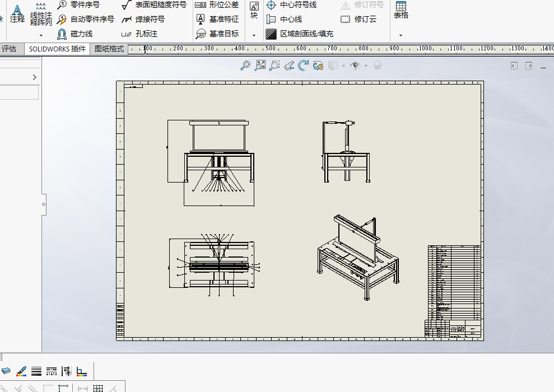Apply 区域剖面线/填充 area hatch fill
This screenshot has height=392, width=554.
click(x=300, y=34)
